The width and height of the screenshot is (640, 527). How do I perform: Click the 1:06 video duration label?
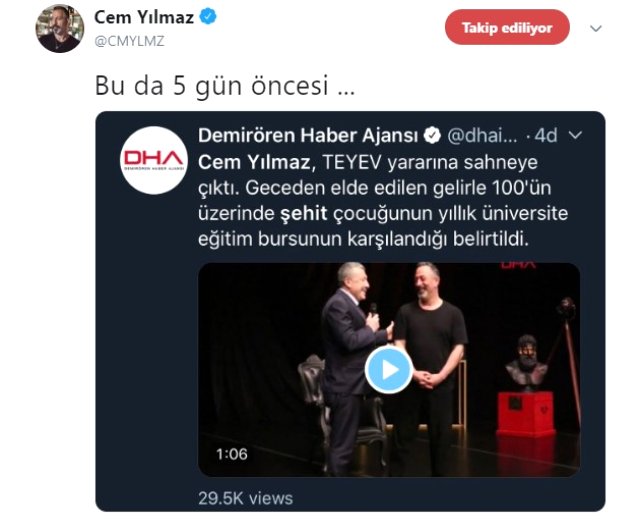pos(231,454)
